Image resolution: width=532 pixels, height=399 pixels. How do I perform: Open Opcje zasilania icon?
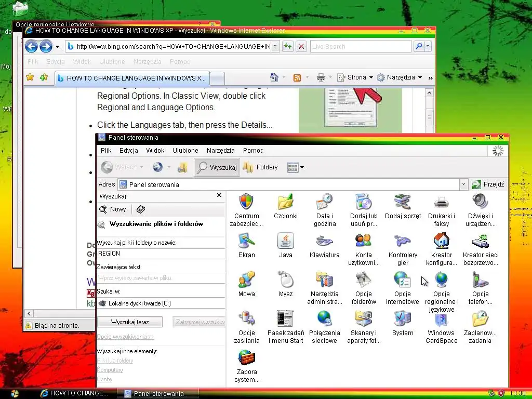[x=246, y=327]
